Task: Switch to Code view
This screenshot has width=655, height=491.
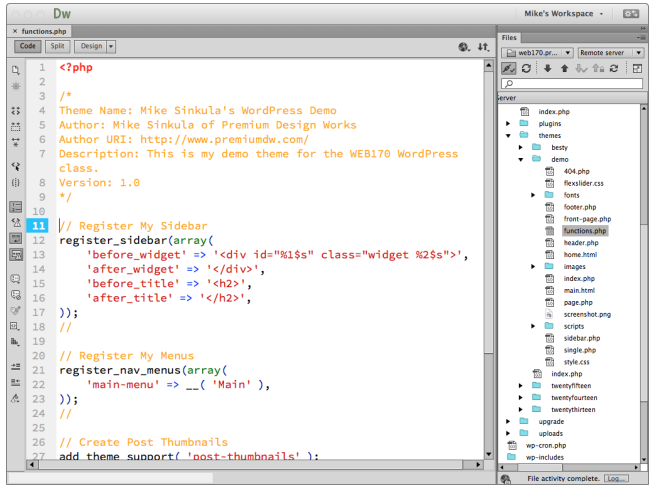Action: click(x=28, y=46)
